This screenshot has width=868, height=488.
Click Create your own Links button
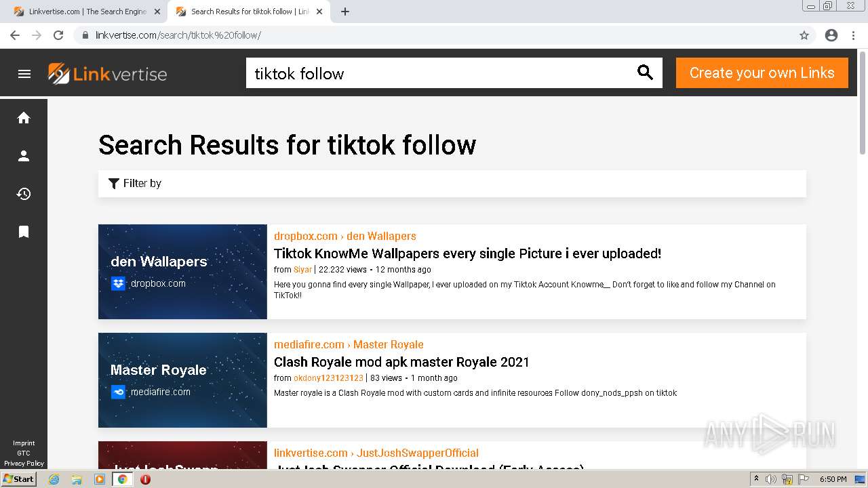762,73
